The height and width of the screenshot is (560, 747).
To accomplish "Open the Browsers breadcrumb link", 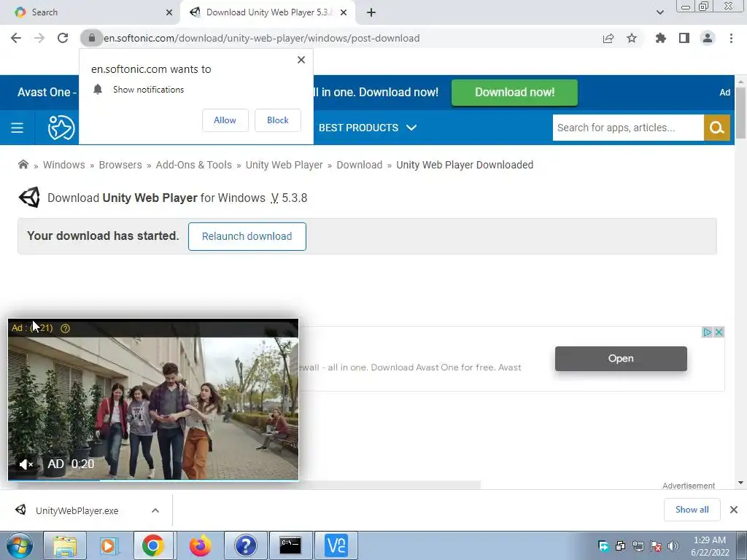I will click(x=120, y=165).
